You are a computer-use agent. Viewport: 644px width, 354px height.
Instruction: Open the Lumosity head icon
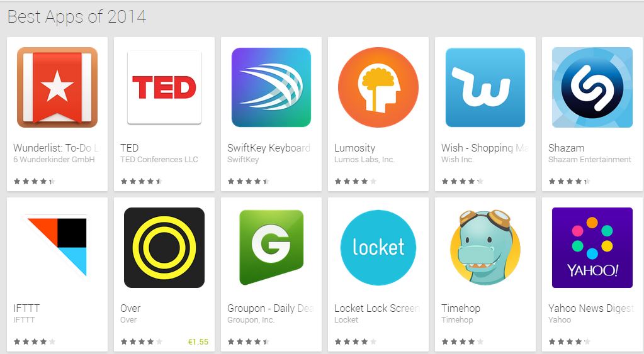tap(378, 87)
